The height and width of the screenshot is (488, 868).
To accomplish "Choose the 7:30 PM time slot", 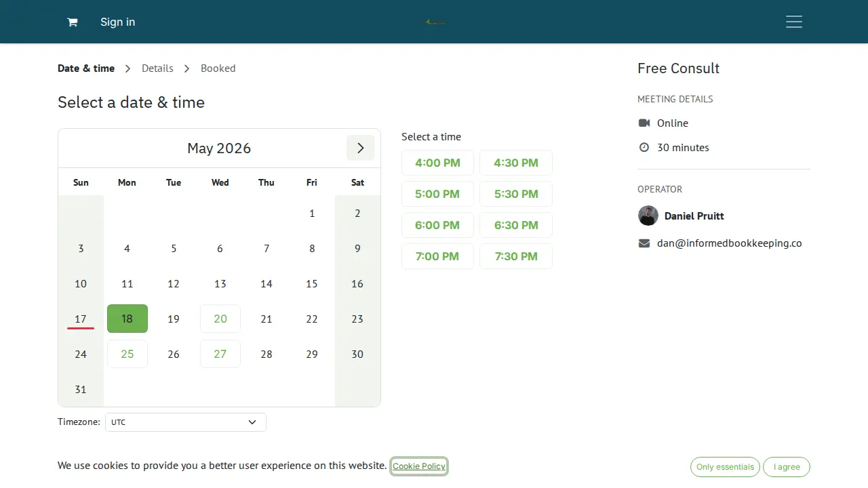I will 516,256.
